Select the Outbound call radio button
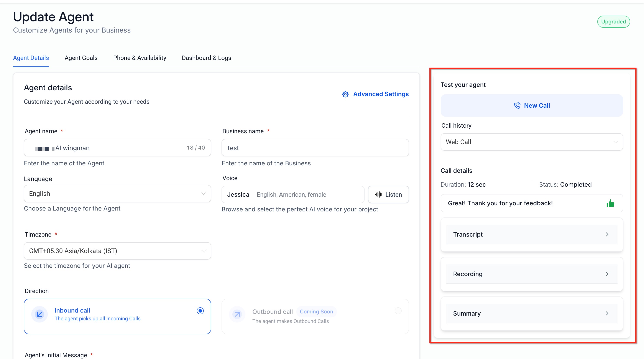The height and width of the screenshot is (359, 644). [x=398, y=311]
